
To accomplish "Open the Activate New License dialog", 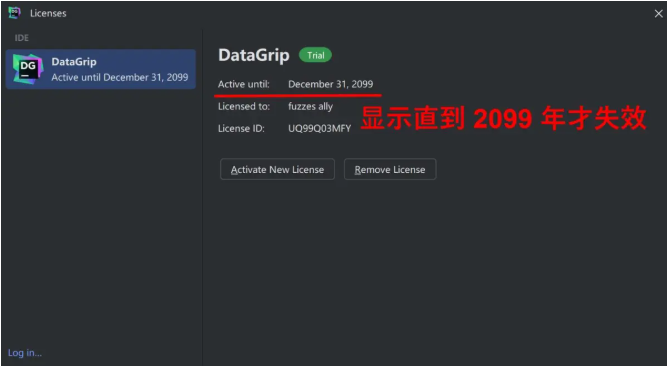I will (x=277, y=169).
